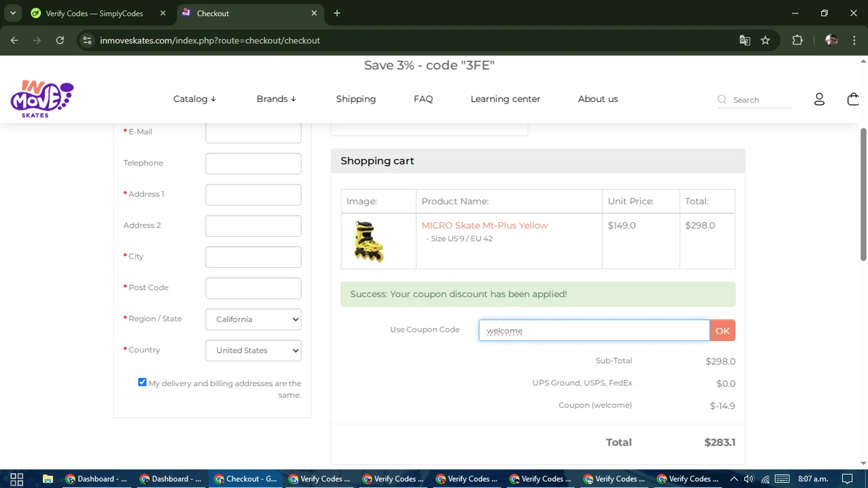The image size is (868, 488).
Task: Click the Post Code field
Action: tap(253, 288)
